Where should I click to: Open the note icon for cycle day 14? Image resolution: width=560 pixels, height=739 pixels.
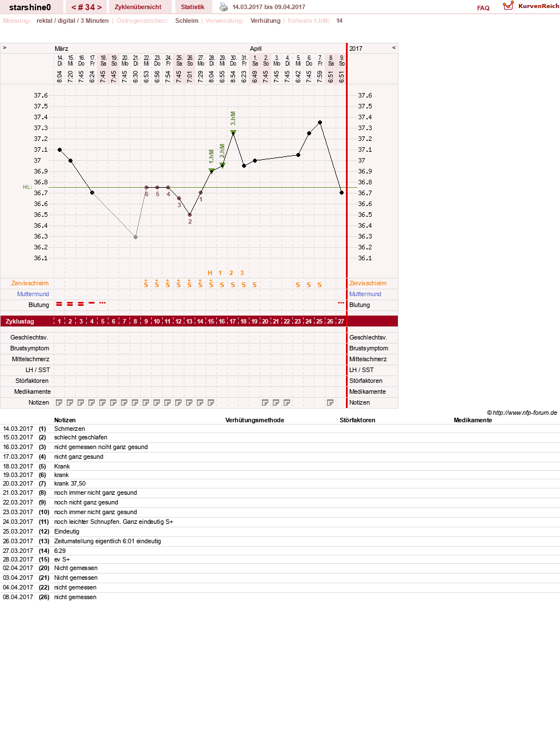click(x=200, y=402)
